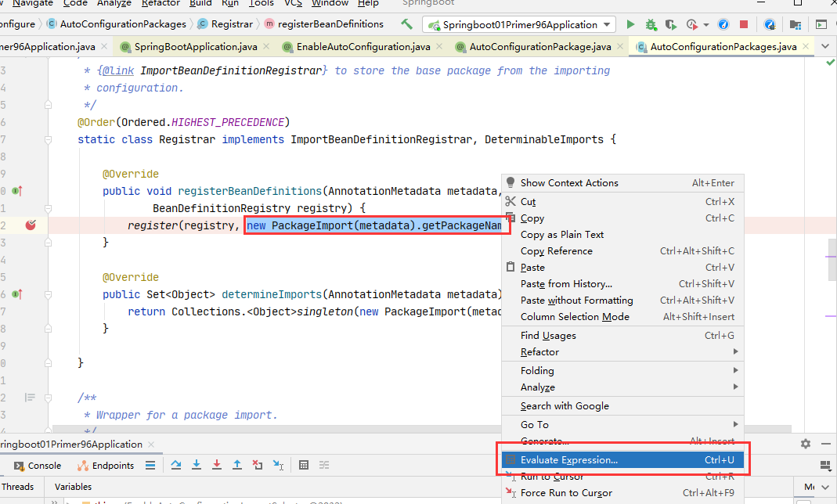Choose Column Selection Mode

point(623,317)
